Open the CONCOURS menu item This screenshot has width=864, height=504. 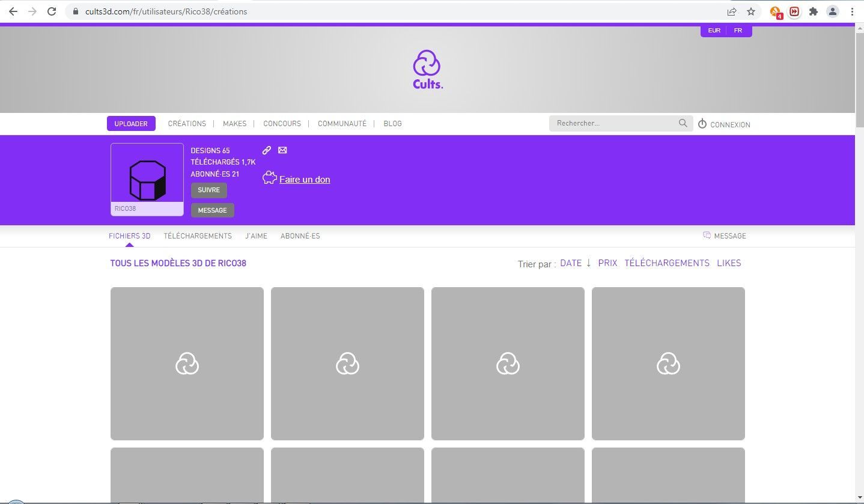pyautogui.click(x=282, y=124)
